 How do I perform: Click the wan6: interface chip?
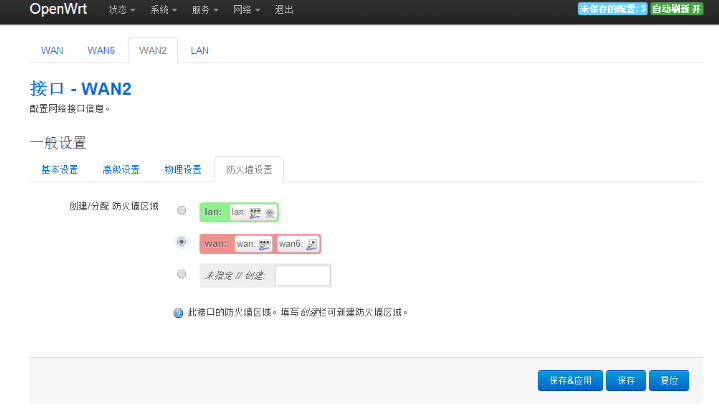point(298,244)
